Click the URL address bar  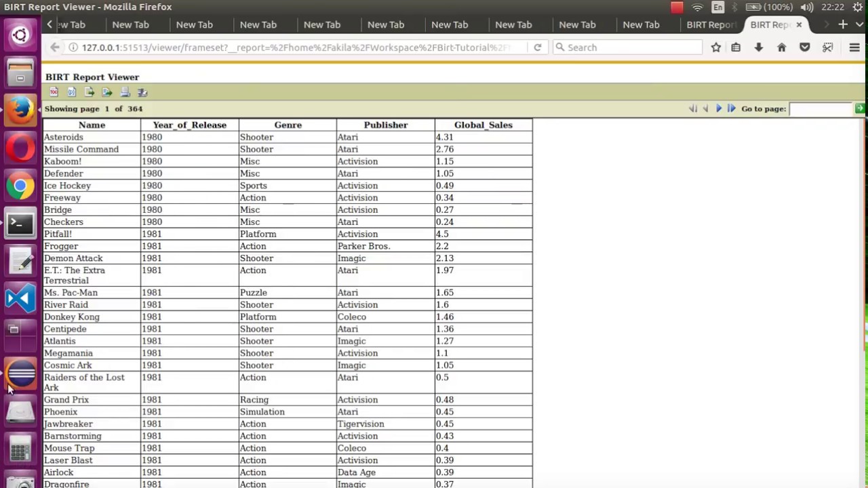295,47
